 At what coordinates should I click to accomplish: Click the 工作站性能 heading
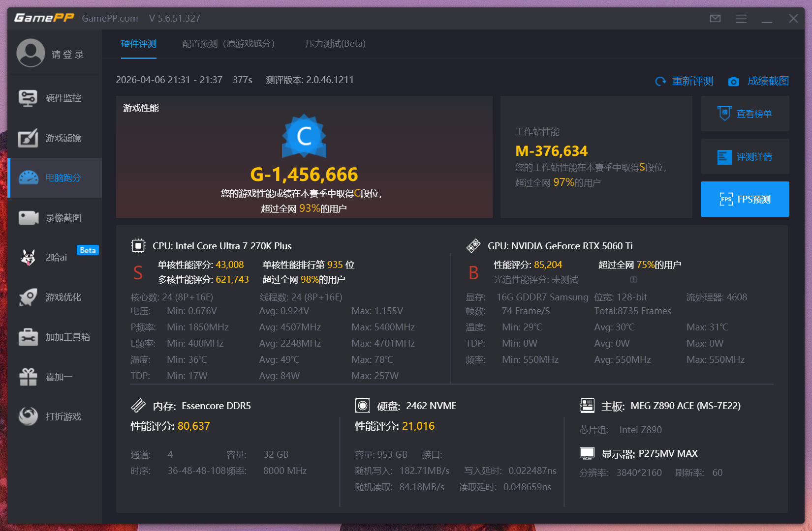pos(537,132)
